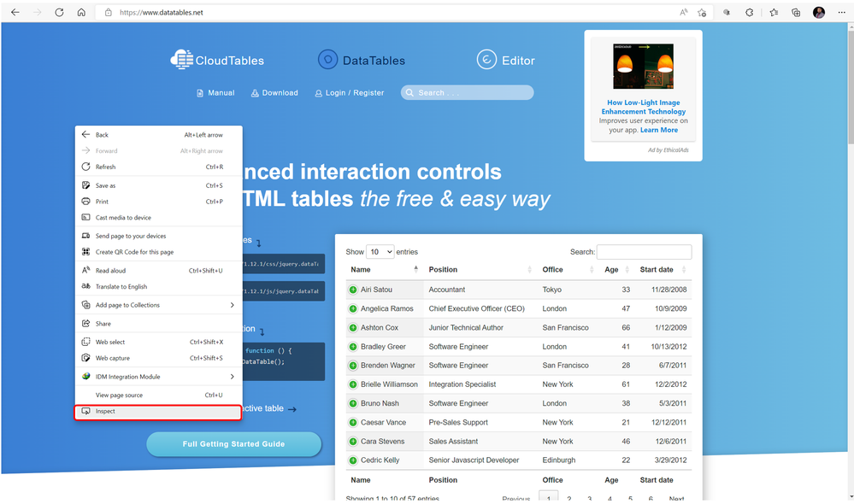Screen dimensions: 854x504
Task: Select Share in the context menu
Action: tap(158, 323)
